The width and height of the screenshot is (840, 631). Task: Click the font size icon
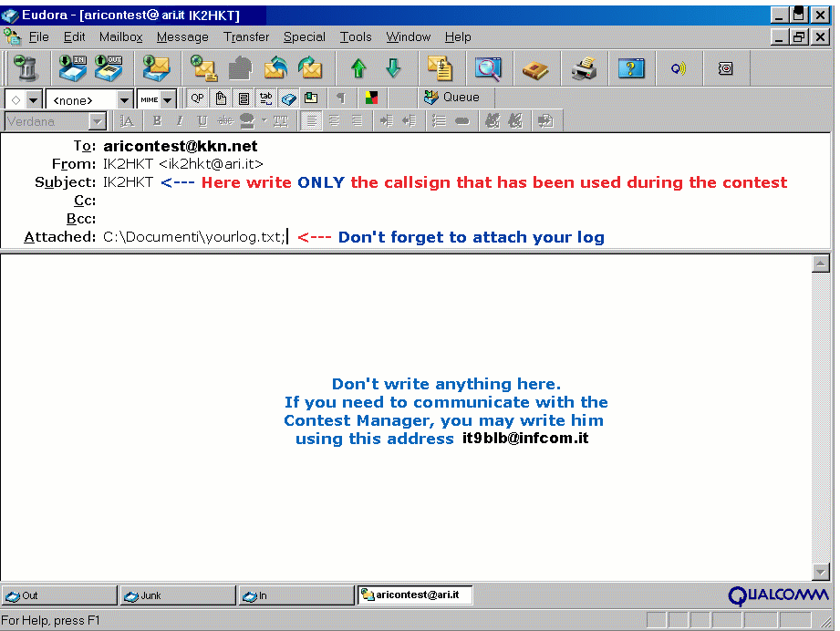(127, 121)
